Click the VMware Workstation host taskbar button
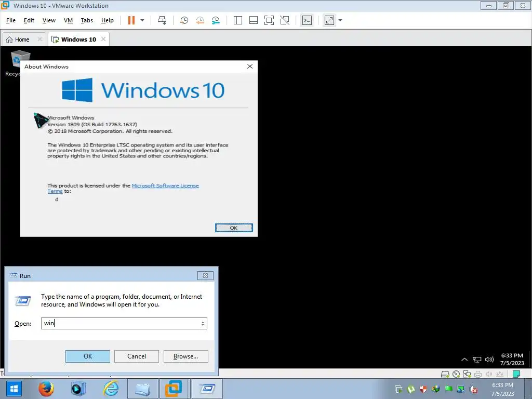Screen dimensions: 532x399 tap(174, 389)
